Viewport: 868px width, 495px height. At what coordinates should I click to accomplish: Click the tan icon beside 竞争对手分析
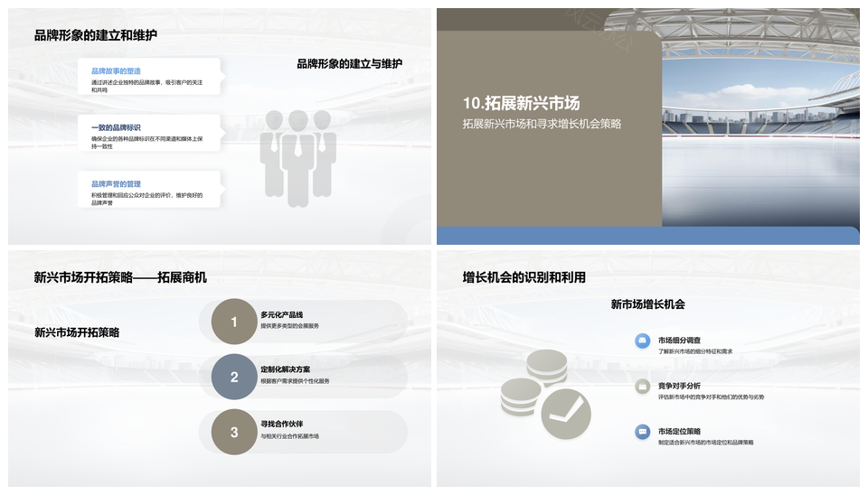(642, 387)
